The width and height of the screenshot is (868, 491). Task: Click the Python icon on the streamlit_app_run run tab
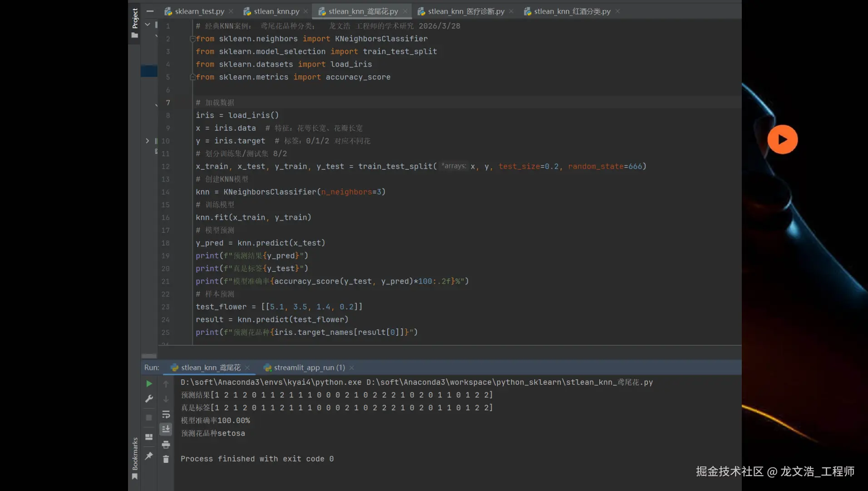pyautogui.click(x=267, y=368)
